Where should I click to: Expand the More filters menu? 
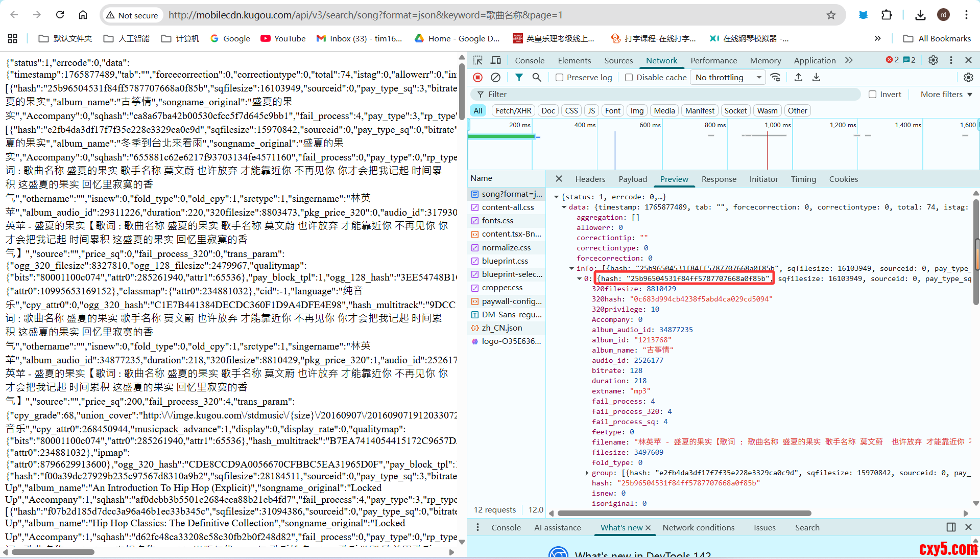946,95
